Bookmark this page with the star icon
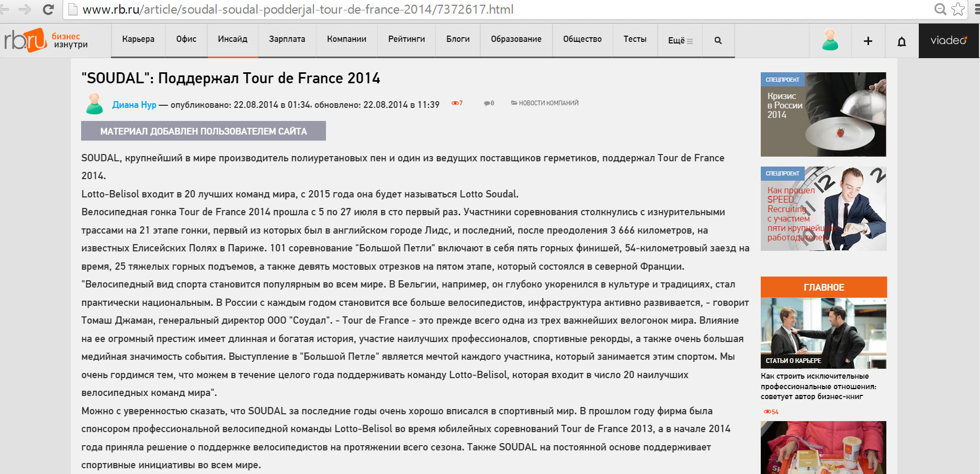The width and height of the screenshot is (980, 474). (x=958, y=9)
